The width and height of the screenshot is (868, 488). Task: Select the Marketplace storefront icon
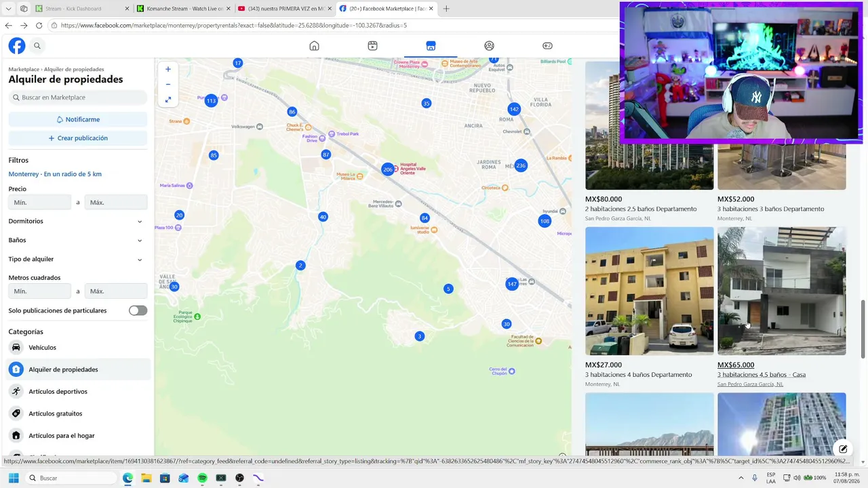[x=431, y=46]
